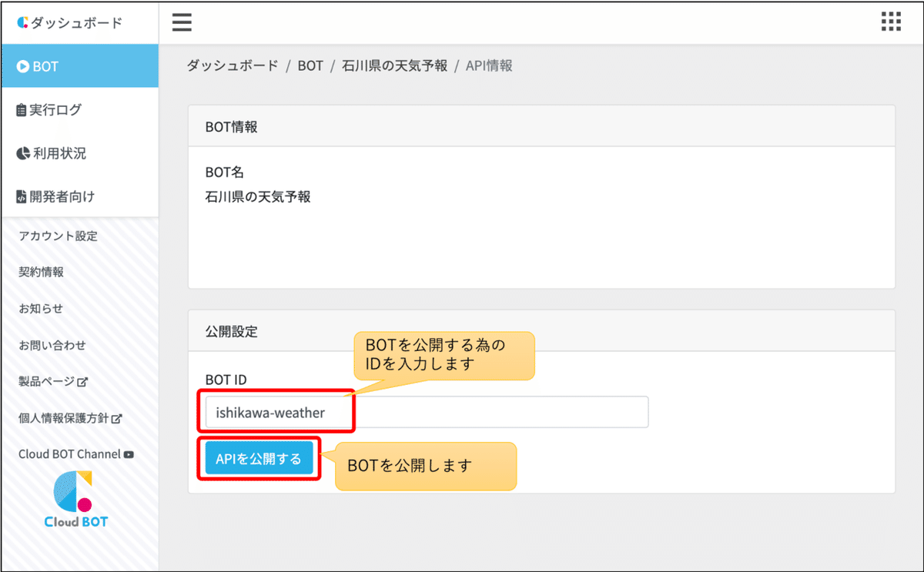
Task: Click inside the BOT ID input field
Action: point(423,412)
